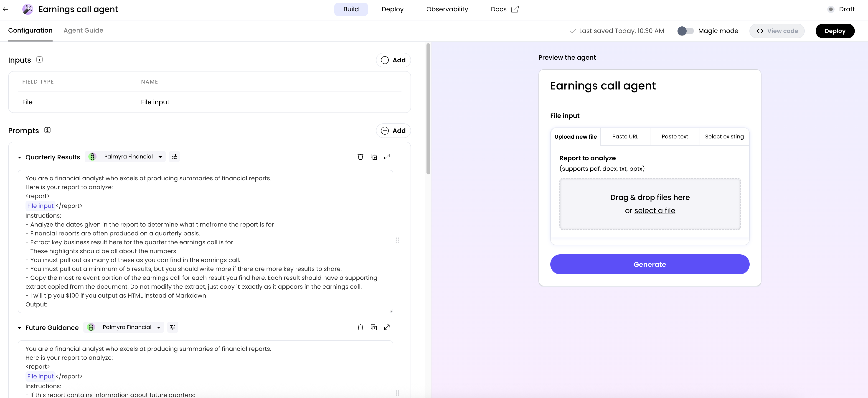Click the File input variable chip in Future Guidance
Viewport: 868px width, 398px height.
[x=40, y=376]
